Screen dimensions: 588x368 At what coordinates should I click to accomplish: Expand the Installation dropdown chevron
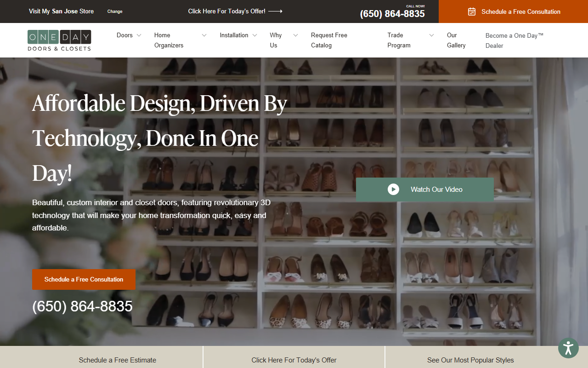pyautogui.click(x=254, y=35)
